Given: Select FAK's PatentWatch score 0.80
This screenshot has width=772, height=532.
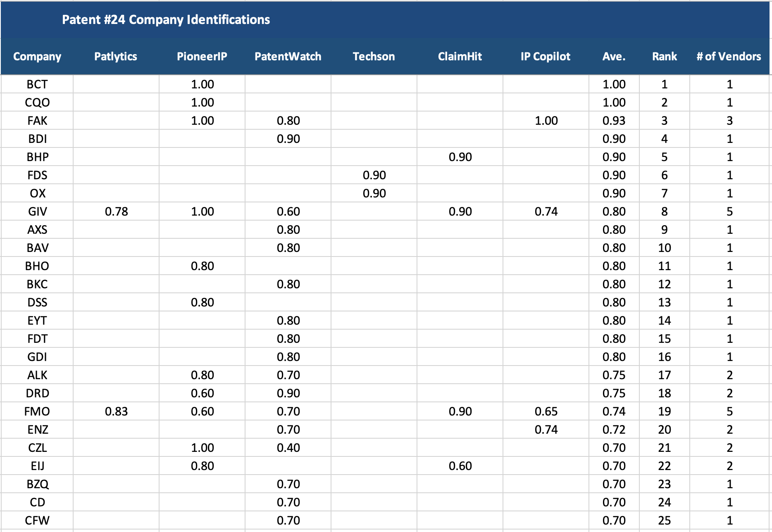Looking at the screenshot, I should (x=288, y=121).
